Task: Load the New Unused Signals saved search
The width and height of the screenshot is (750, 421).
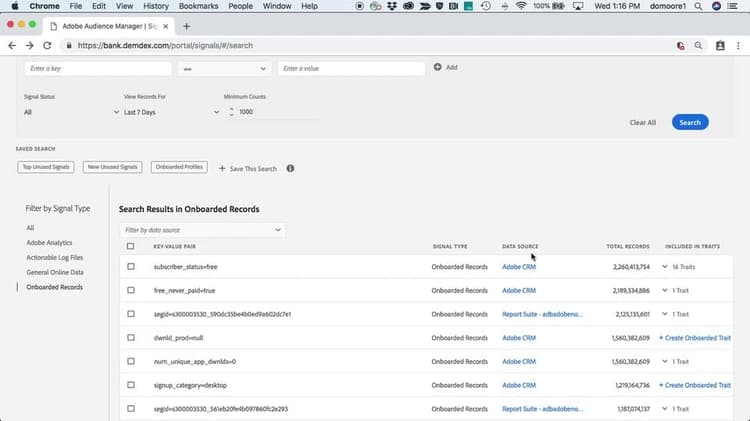Action: tap(112, 167)
